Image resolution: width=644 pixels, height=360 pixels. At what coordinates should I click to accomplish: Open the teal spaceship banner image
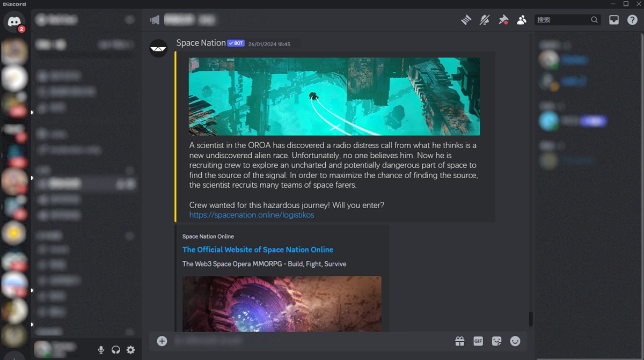pos(334,97)
